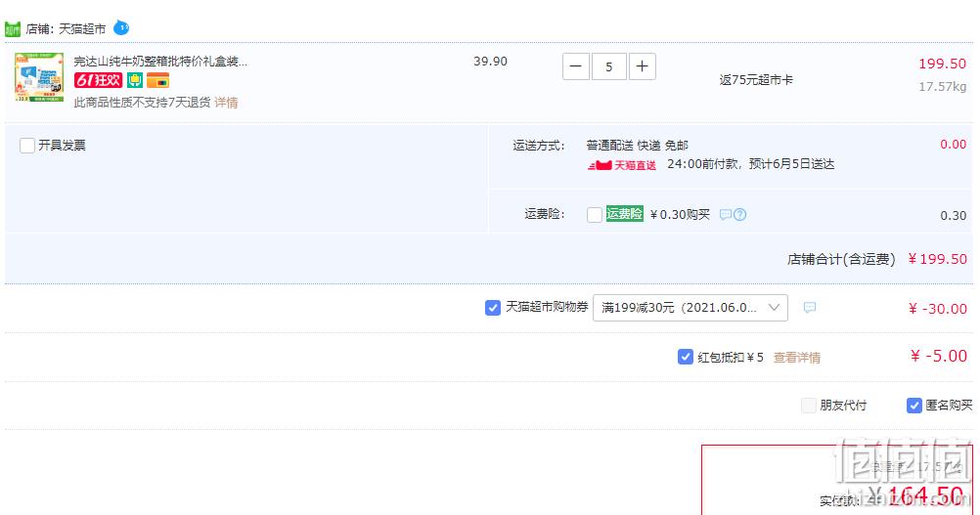
Task: Open the 详情 link for return policy
Action: pyautogui.click(x=226, y=103)
